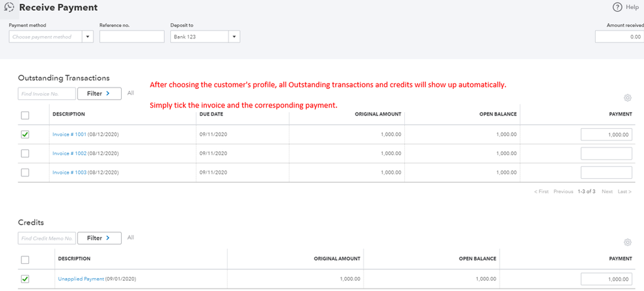Expand the Deposit to dropdown arrow

click(234, 37)
